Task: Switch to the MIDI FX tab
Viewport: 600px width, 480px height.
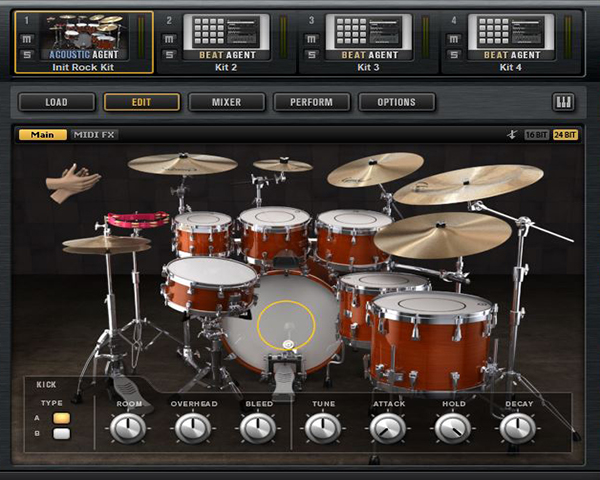Action: click(94, 135)
